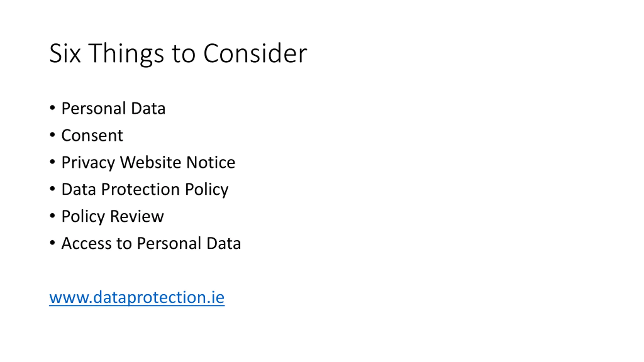Click the bullet dot before Policy Review
This screenshot has height=362, width=644.
click(x=52, y=216)
